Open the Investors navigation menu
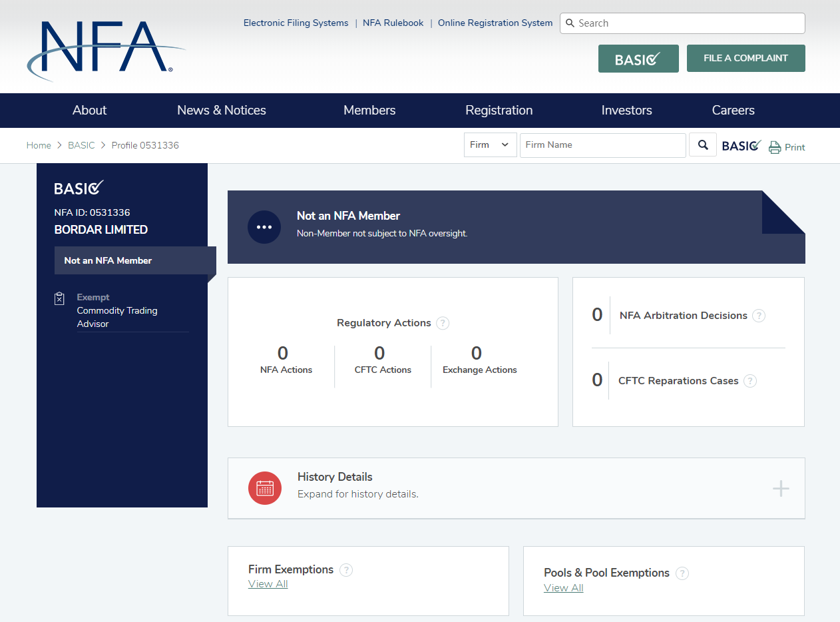 pos(627,111)
